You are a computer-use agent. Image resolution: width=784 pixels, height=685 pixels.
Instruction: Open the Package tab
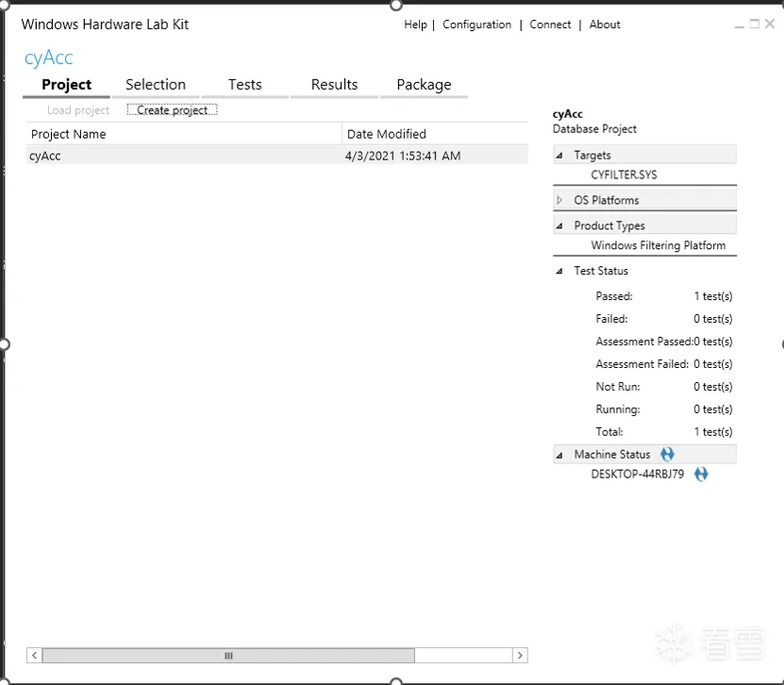click(424, 85)
